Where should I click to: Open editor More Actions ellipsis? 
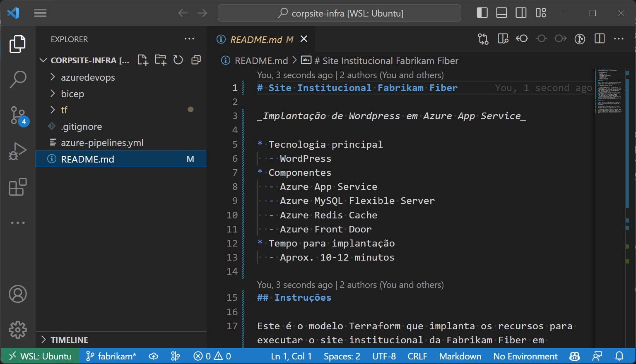pos(619,39)
